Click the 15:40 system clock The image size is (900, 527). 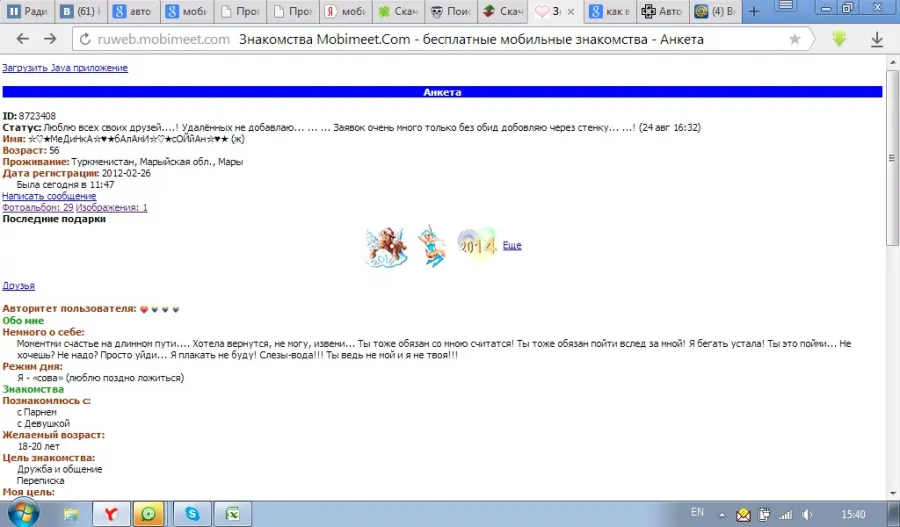(853, 514)
